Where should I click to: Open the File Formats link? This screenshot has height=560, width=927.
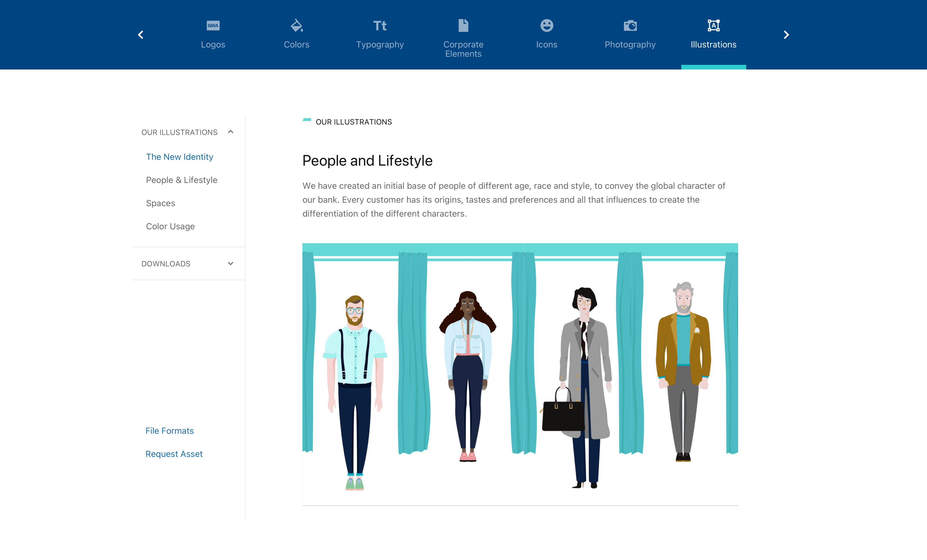pos(170,431)
